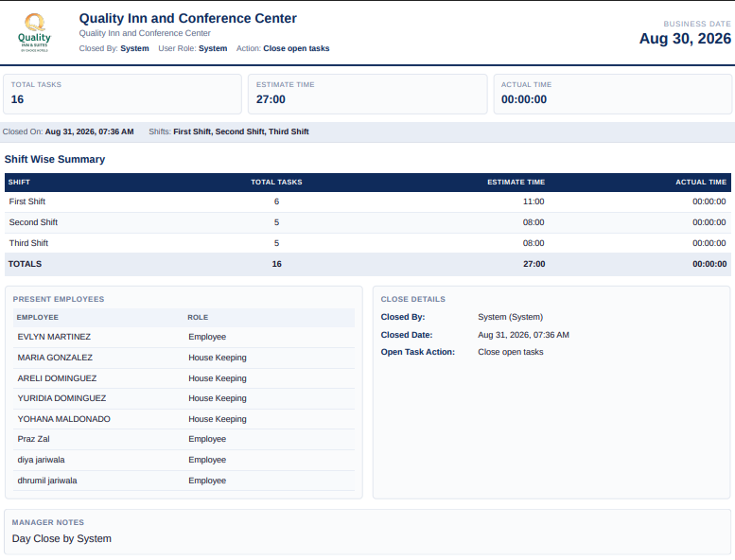Select employee MARIA GONZALEZ row
735x560 pixels.
pyautogui.click(x=184, y=358)
